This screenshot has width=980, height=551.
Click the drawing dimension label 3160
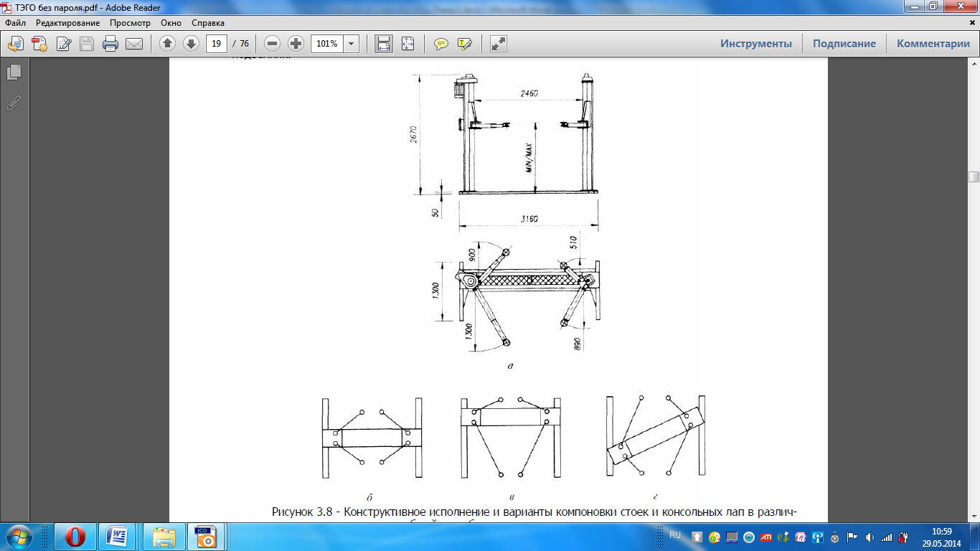(529, 219)
